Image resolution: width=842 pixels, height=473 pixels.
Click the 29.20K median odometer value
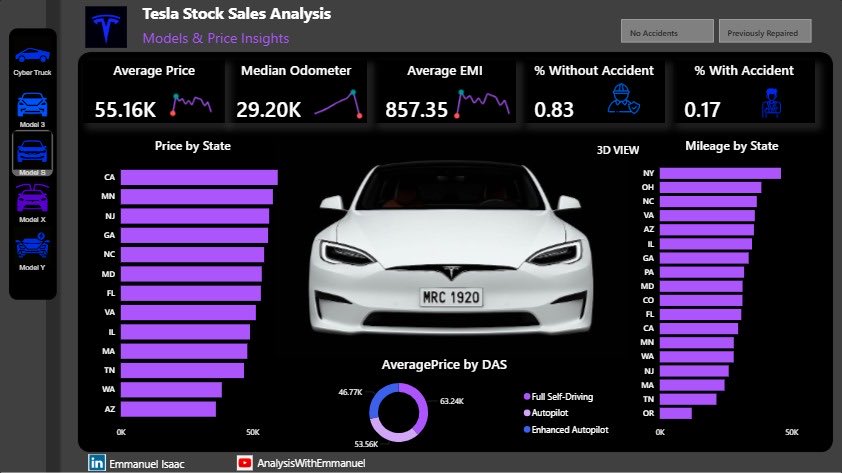pyautogui.click(x=268, y=110)
